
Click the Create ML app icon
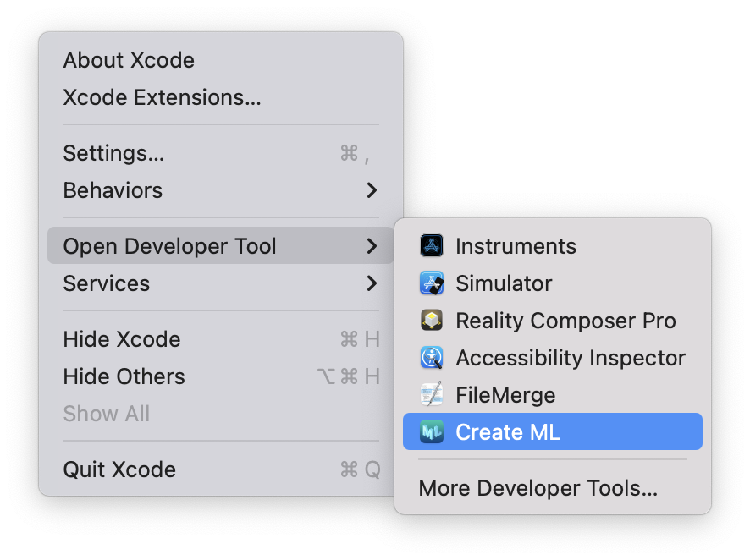[x=432, y=432]
